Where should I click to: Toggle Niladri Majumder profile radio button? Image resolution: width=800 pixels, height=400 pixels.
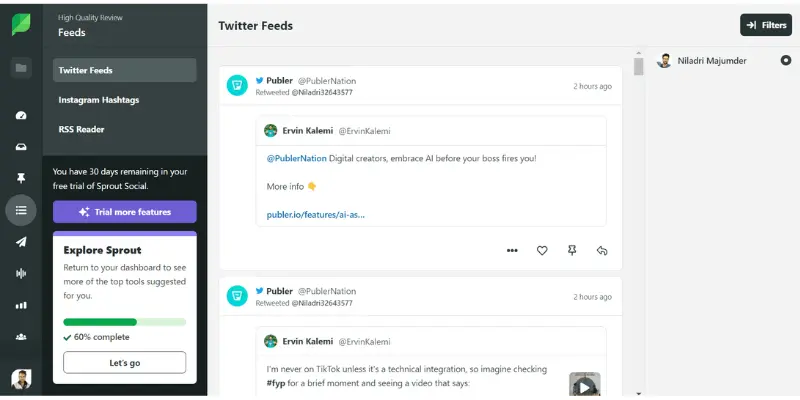pyautogui.click(x=786, y=60)
